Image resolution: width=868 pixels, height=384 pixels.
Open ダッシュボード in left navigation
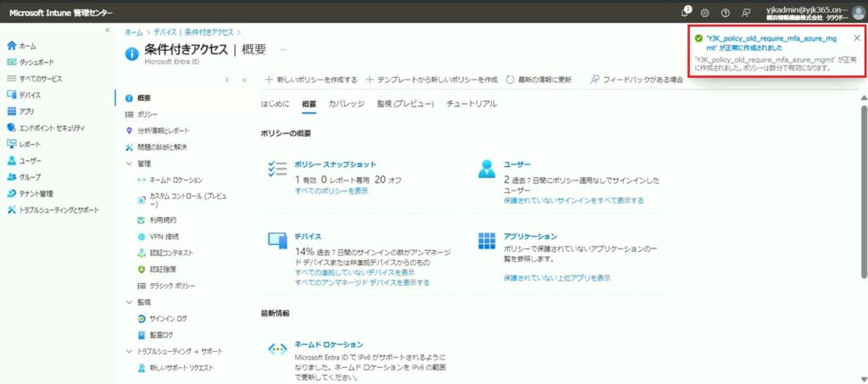(31, 63)
